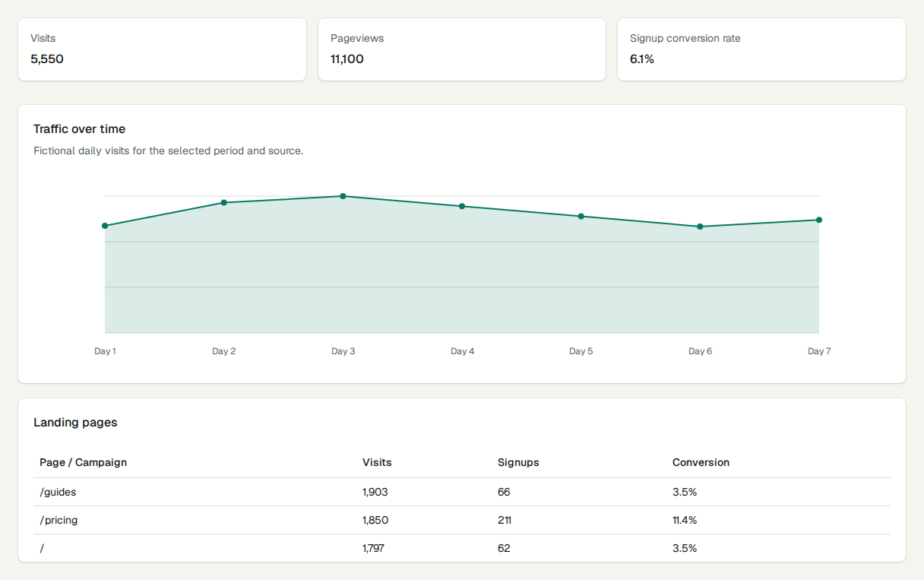The width and height of the screenshot is (924, 580).
Task: Click the Traffic over time heading
Action: tap(80, 129)
